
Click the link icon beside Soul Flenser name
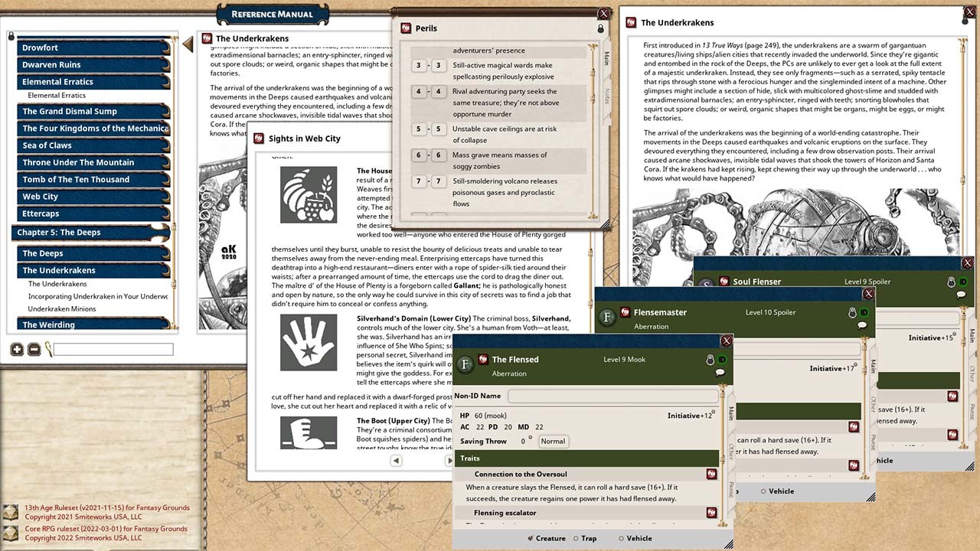(x=724, y=282)
